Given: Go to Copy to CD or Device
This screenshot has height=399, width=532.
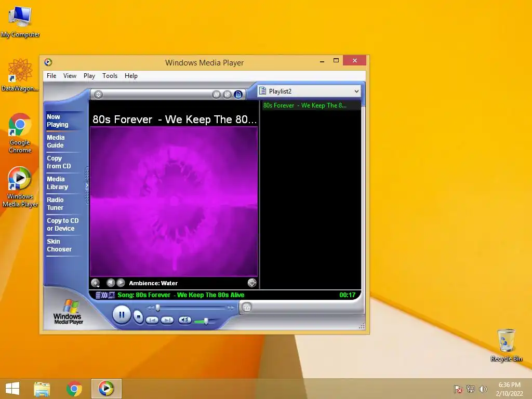Looking at the screenshot, I should coord(63,224).
